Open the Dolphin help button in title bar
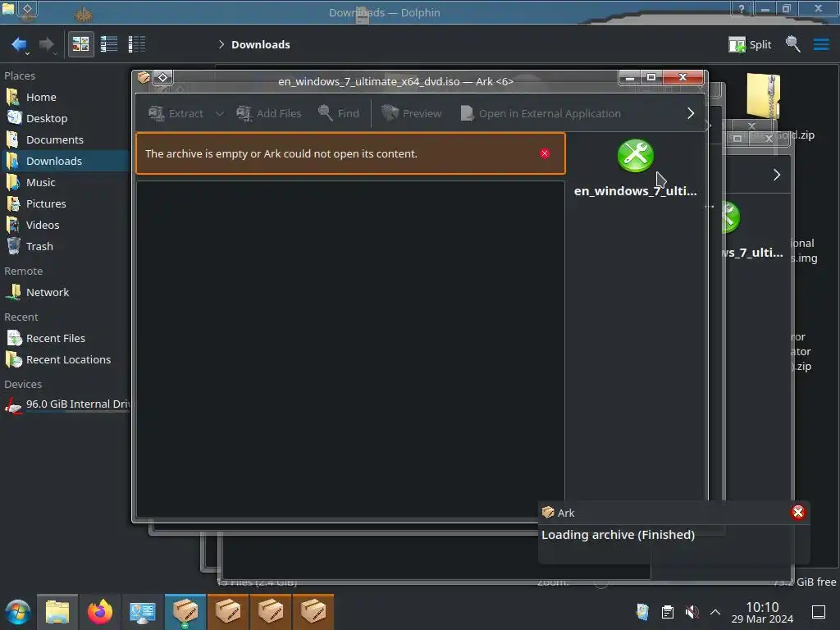 coord(742,8)
